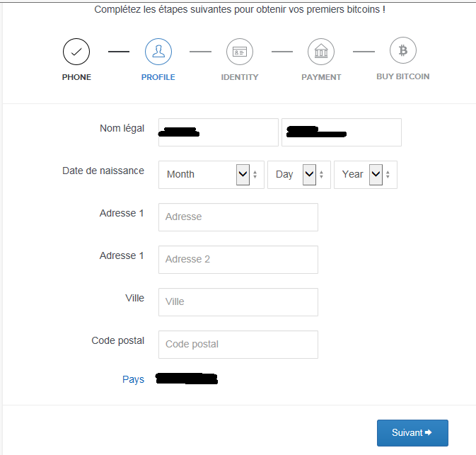Click the arrow icon on Suivant button
Screen dimensions: 476x455
pyautogui.click(x=429, y=432)
